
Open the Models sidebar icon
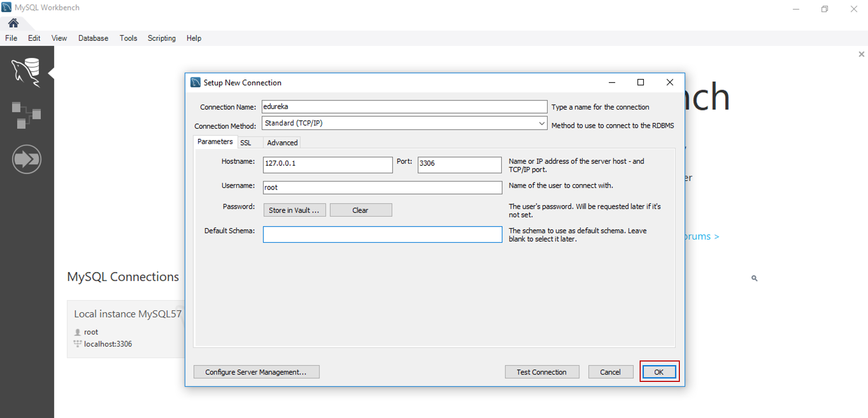[x=27, y=115]
